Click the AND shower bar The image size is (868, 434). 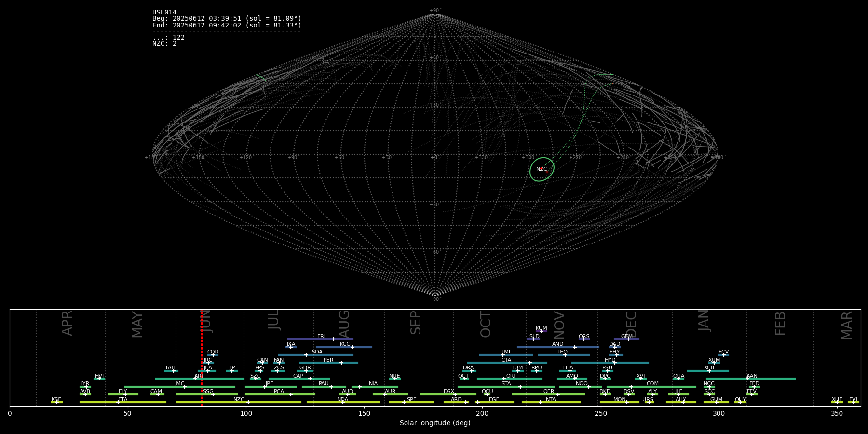pyautogui.click(x=558, y=347)
